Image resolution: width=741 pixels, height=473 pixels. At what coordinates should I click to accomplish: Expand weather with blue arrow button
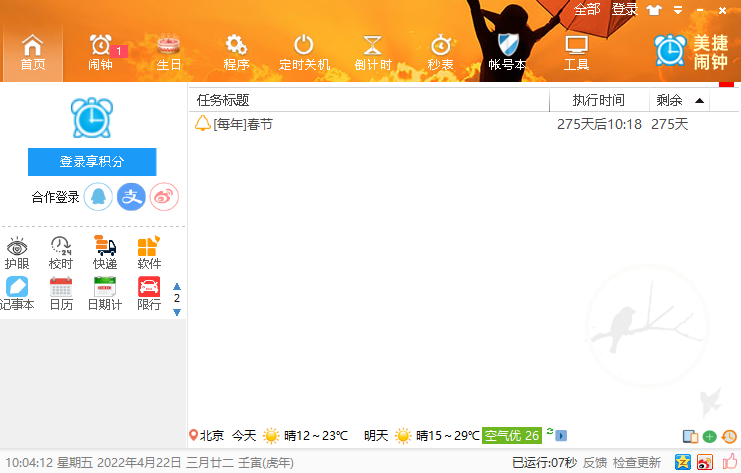(x=561, y=436)
